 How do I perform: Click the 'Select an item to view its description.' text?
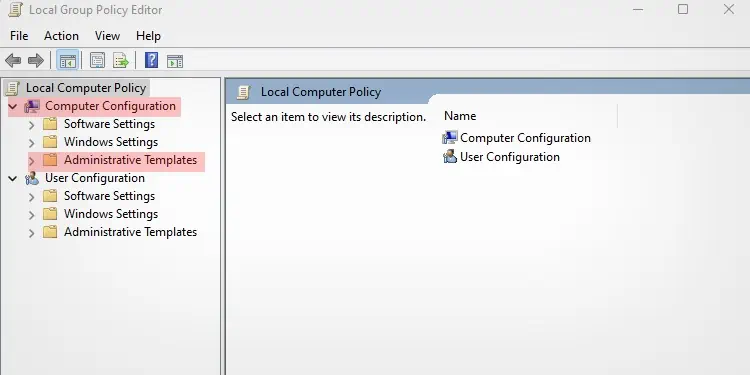(328, 117)
